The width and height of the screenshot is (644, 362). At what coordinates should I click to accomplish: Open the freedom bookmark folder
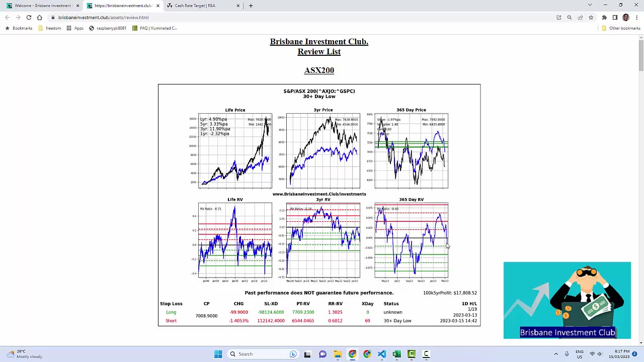49,28
